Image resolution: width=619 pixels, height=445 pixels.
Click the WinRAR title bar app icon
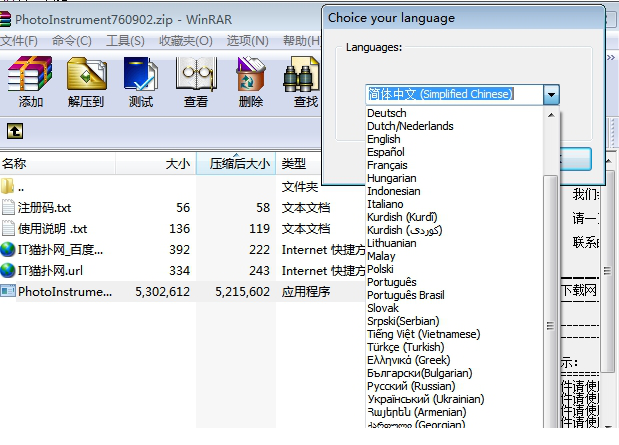[x=5, y=19]
